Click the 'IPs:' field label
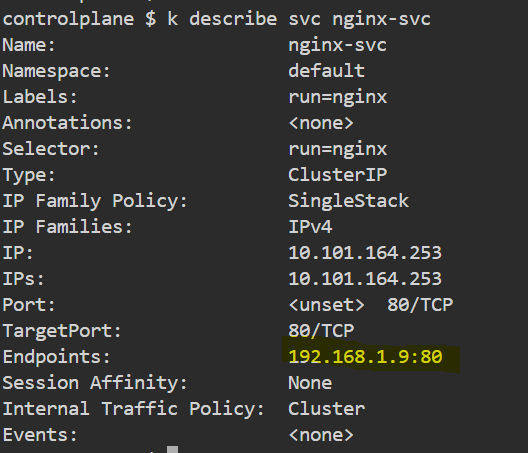528x453 pixels. pos(23,279)
